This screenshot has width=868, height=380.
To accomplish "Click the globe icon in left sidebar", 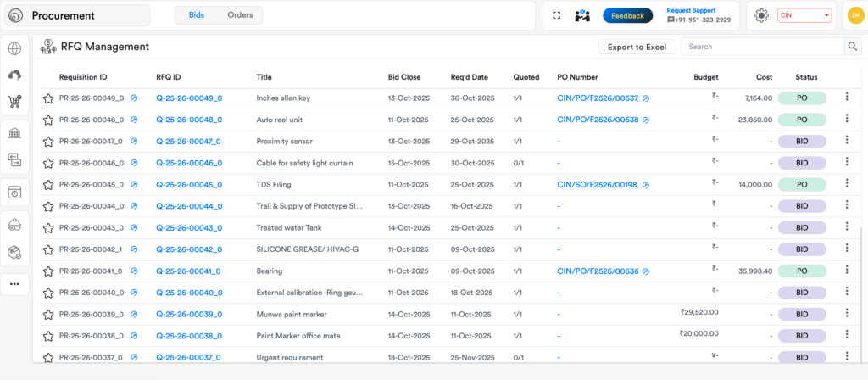I will [14, 48].
